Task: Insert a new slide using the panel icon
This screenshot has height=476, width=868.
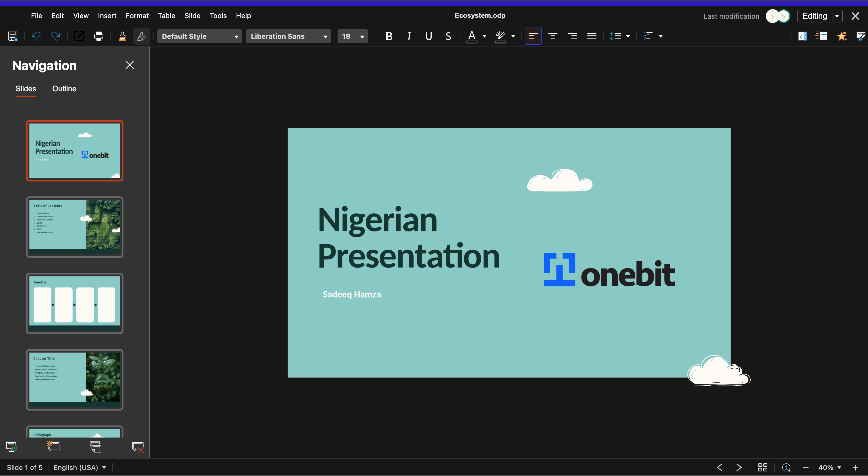Action: click(x=53, y=447)
